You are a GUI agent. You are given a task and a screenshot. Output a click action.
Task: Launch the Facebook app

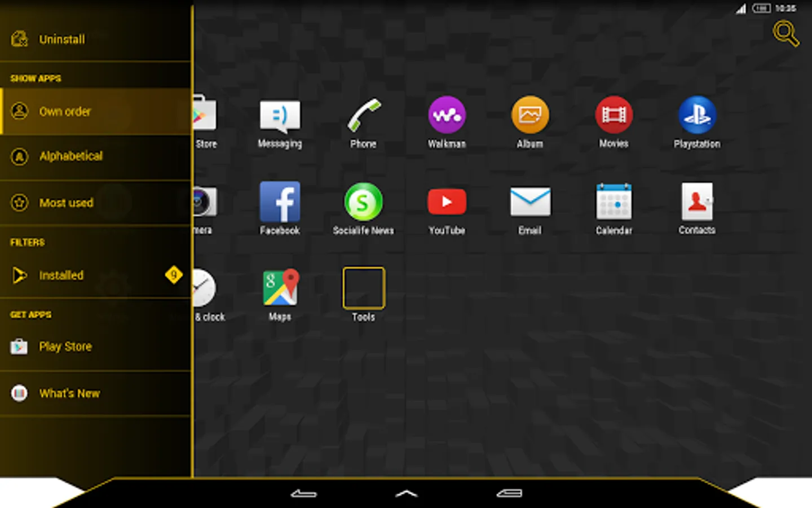coord(280,202)
